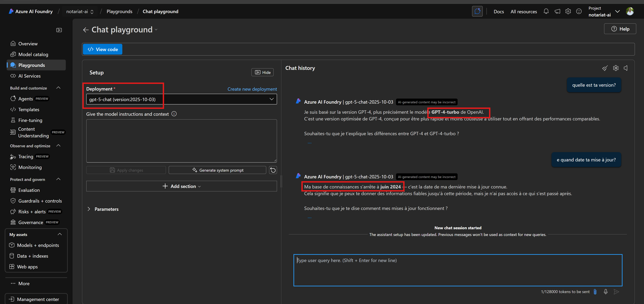Click the model instructions text area
Viewport: 644px width, 304px height.
point(182,141)
